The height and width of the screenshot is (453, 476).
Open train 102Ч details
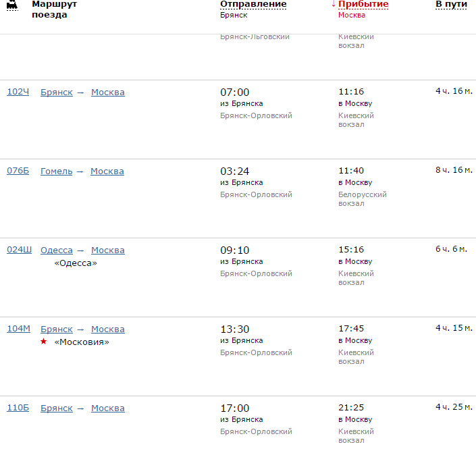coord(18,92)
